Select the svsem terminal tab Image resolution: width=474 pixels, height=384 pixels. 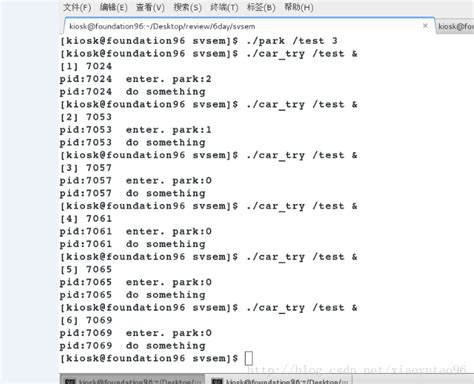point(247,26)
